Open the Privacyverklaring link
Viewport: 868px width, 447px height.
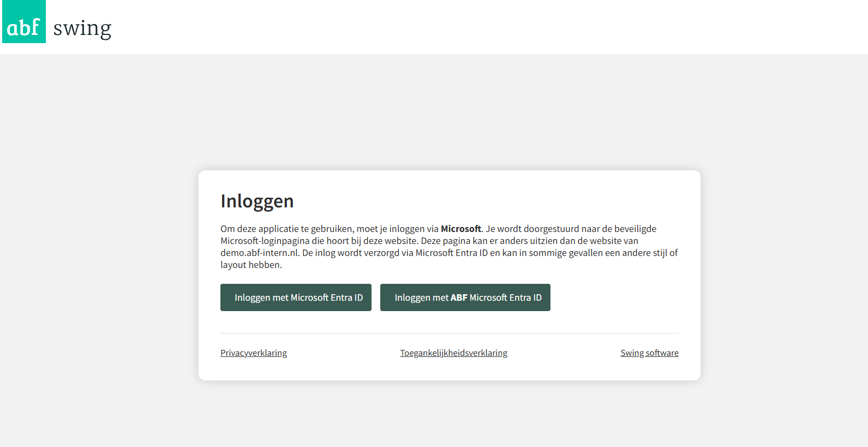click(x=254, y=353)
